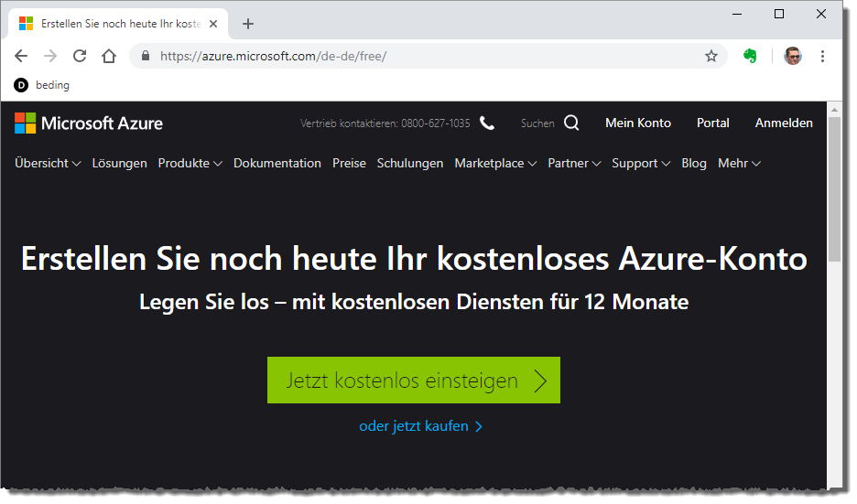This screenshot has height=504, width=857.
Task: Minimize the browser window
Action: (x=737, y=15)
